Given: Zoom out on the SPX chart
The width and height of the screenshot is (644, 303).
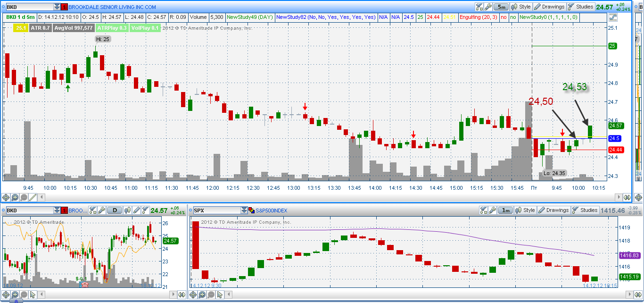Looking at the screenshot, I should 210,295.
